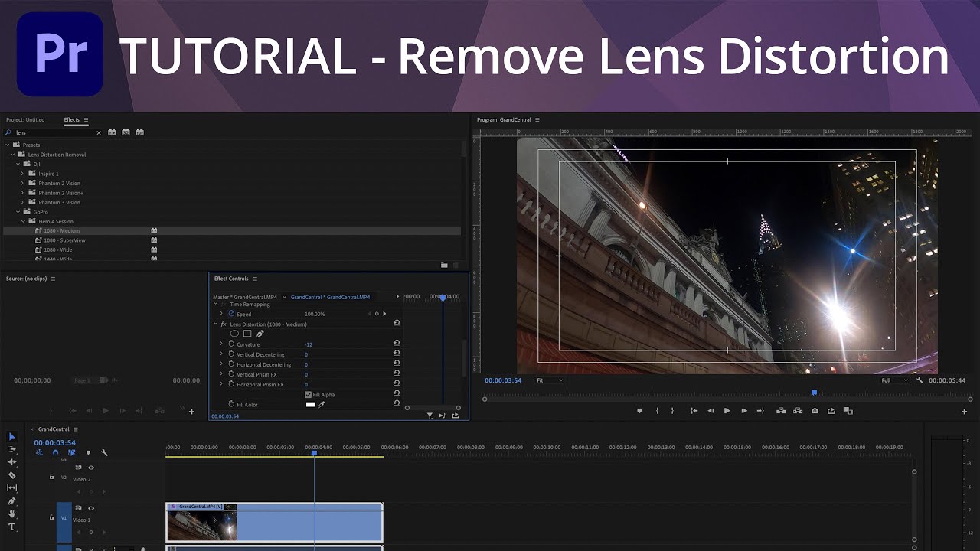Export frame with the camera icon
The height and width of the screenshot is (551, 980).
tap(815, 411)
